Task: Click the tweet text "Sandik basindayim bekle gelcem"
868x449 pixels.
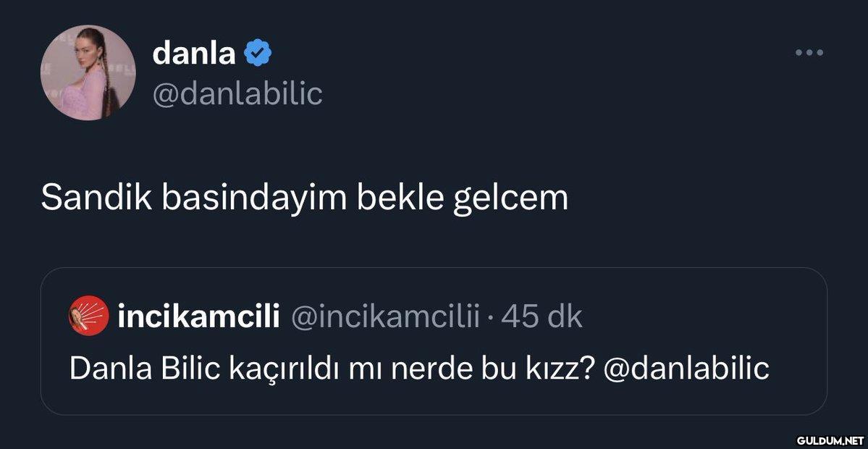Action: click(304, 198)
